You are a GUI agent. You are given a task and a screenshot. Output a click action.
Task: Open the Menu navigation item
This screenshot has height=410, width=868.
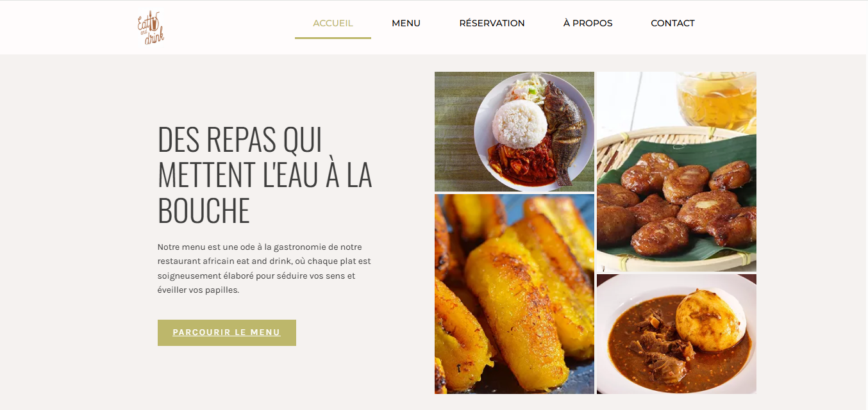point(406,23)
